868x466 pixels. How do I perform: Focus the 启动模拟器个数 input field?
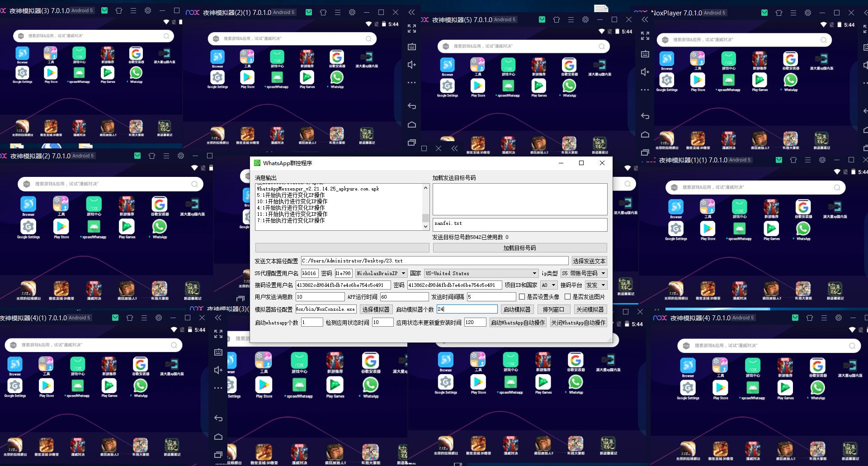click(467, 309)
